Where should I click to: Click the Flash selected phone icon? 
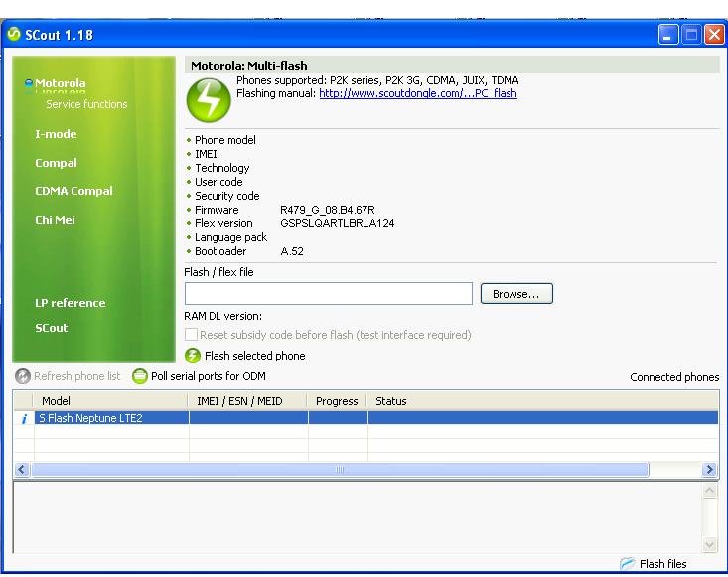click(x=193, y=356)
